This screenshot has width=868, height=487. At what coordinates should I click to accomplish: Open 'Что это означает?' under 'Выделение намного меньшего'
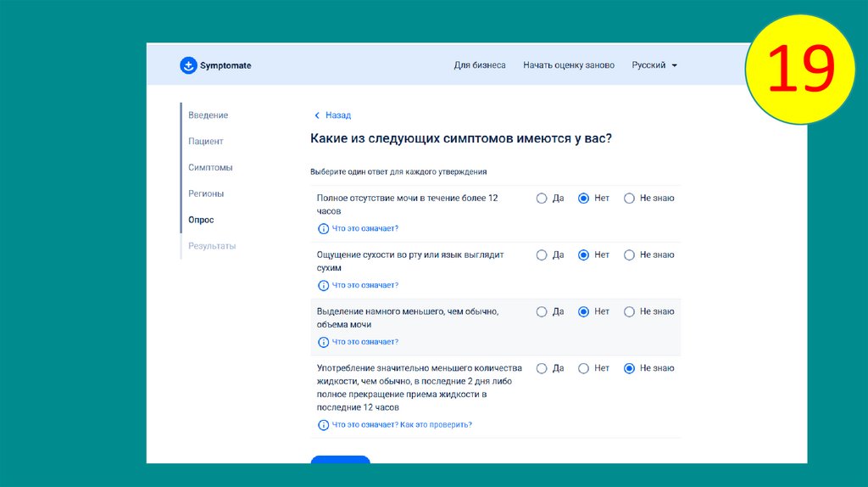point(364,342)
